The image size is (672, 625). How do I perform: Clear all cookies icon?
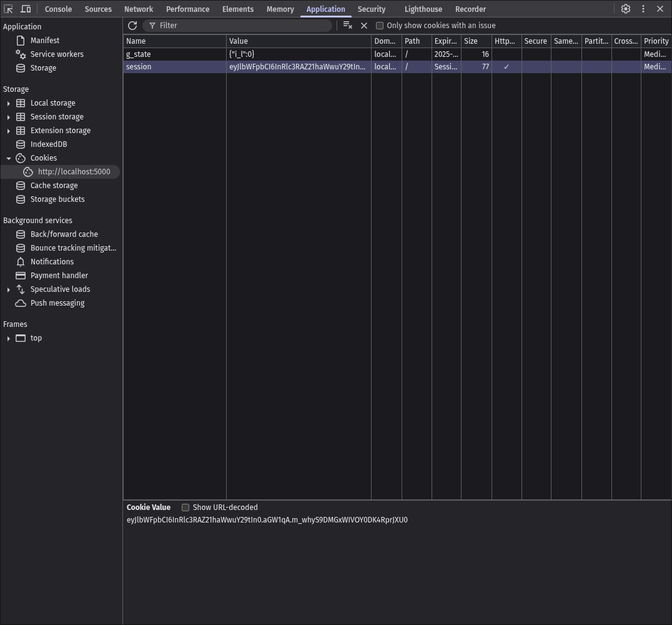[348, 26]
